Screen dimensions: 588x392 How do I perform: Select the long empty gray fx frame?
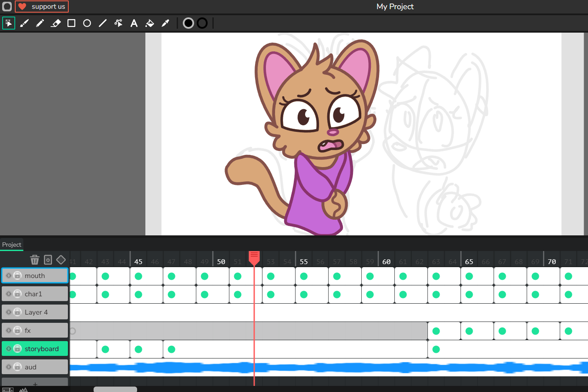249,331
